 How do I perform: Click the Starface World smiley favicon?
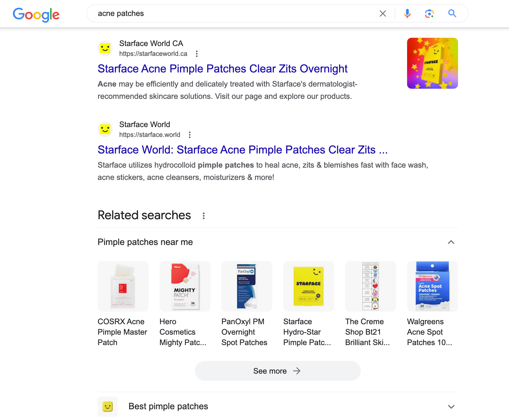105,129
